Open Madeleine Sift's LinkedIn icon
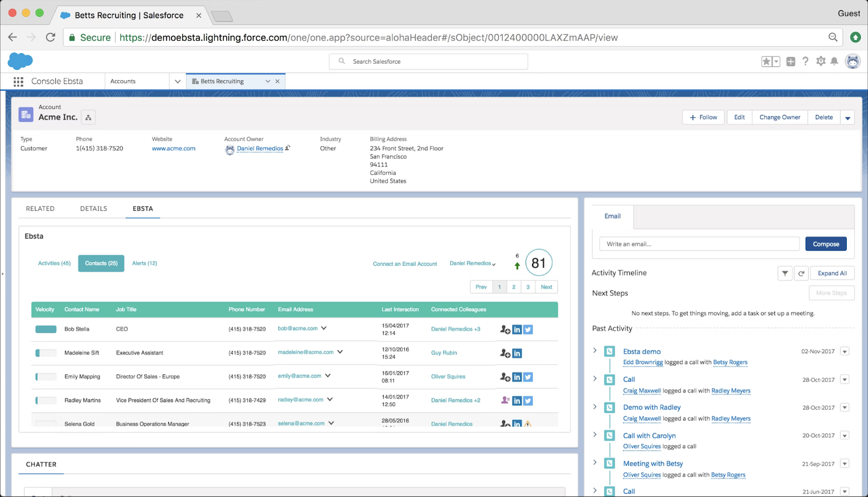868x497 pixels. pyautogui.click(x=517, y=353)
